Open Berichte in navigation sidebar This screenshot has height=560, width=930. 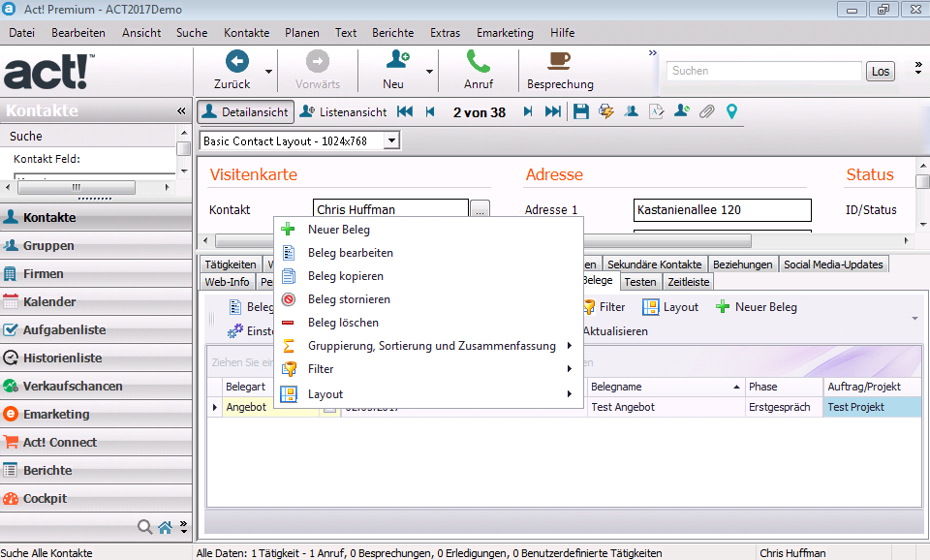[96, 471]
